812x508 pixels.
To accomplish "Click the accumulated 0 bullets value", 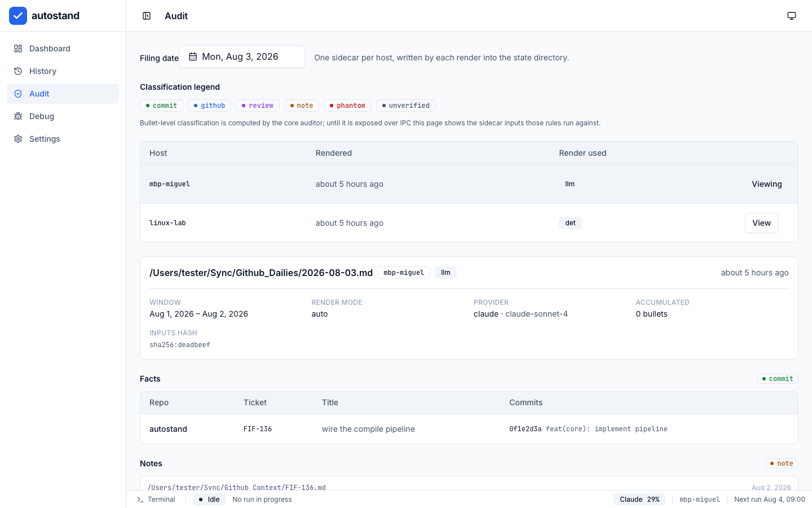I will tap(651, 314).
